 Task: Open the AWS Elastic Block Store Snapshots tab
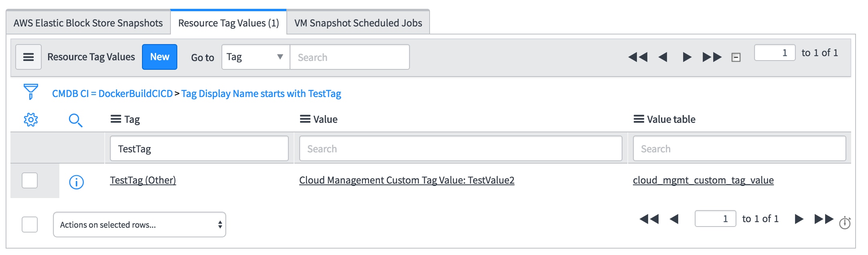tap(88, 23)
